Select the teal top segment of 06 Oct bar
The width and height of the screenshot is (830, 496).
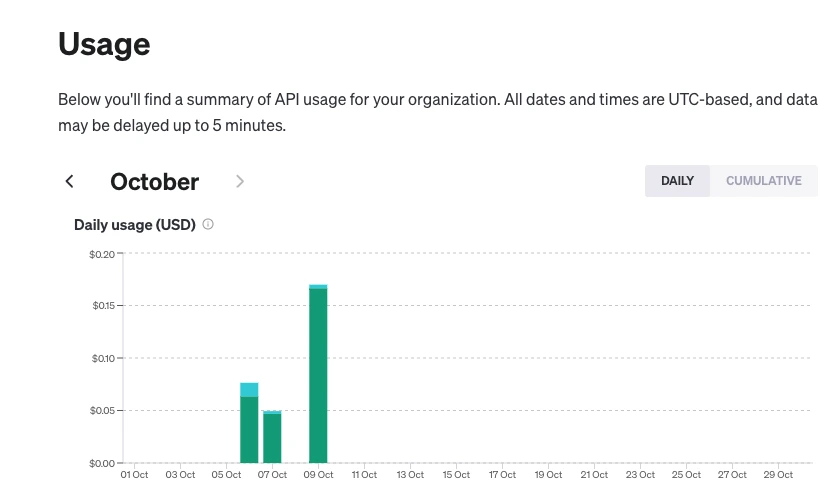point(249,389)
